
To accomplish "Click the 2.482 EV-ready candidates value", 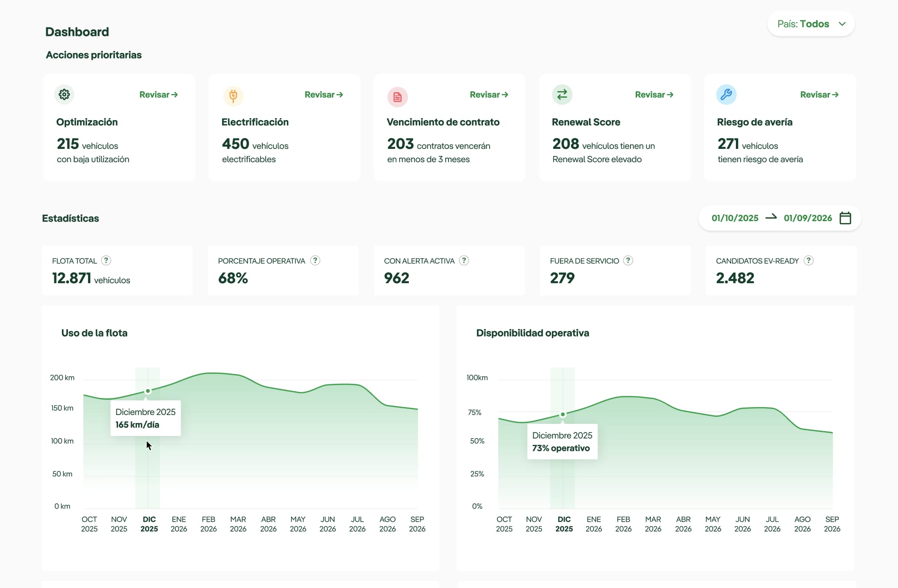I will click(x=735, y=278).
